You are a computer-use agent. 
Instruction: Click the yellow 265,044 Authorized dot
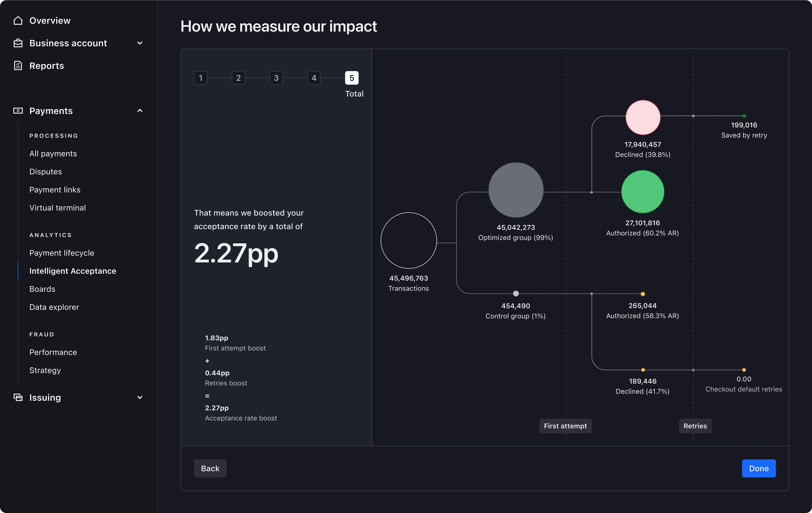[x=643, y=294]
